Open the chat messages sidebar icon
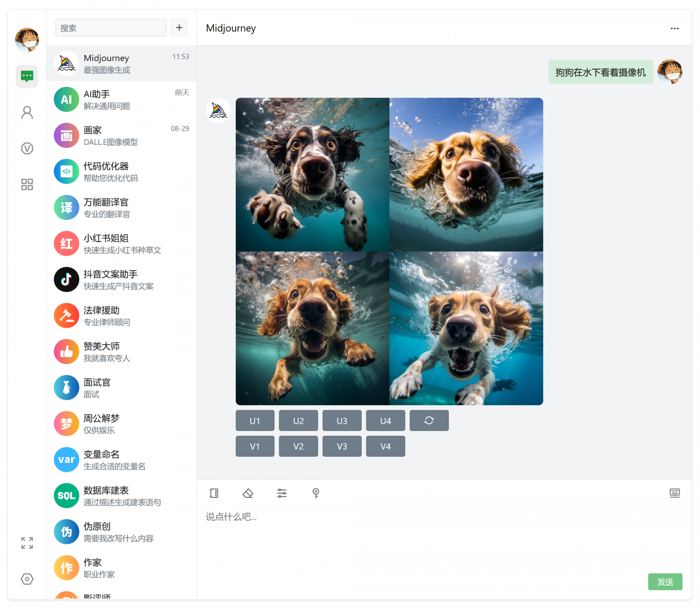Viewport: 700px width, 608px height. point(27,76)
